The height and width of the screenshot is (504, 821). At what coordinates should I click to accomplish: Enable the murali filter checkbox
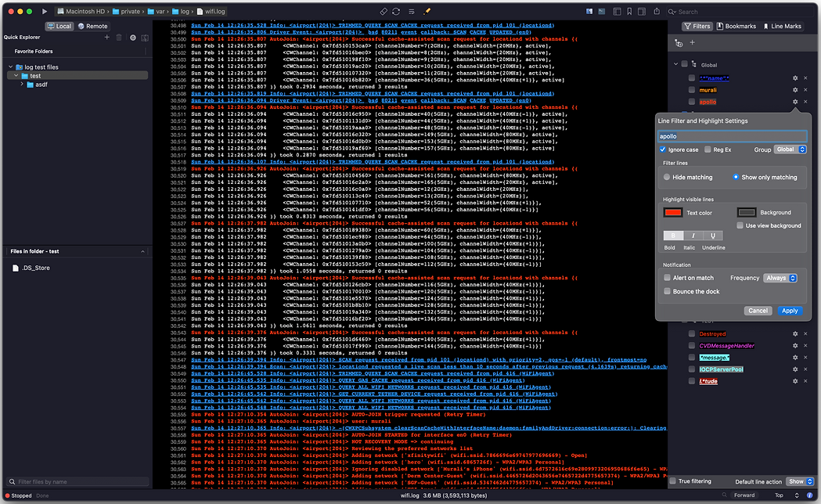(692, 90)
